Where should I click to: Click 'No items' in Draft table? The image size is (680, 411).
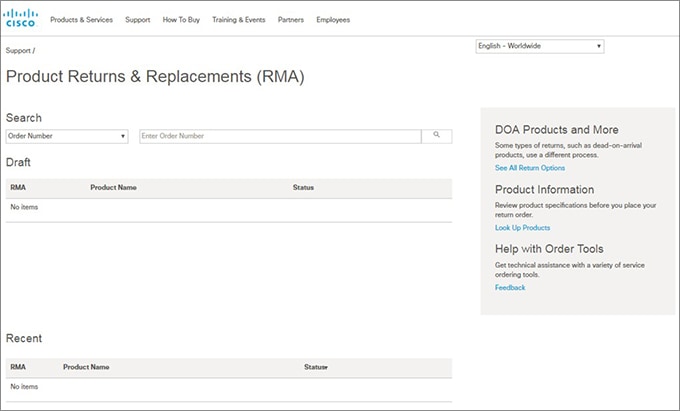point(24,207)
